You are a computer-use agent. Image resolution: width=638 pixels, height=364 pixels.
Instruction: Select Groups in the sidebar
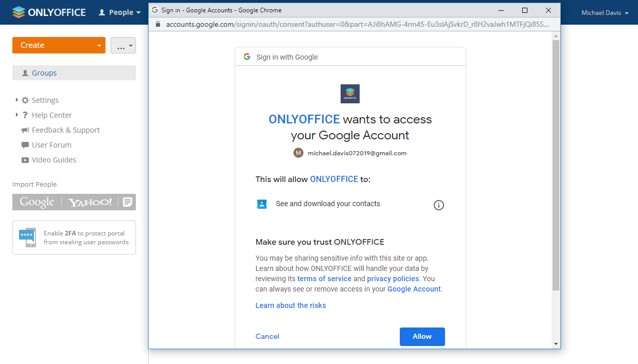click(74, 73)
